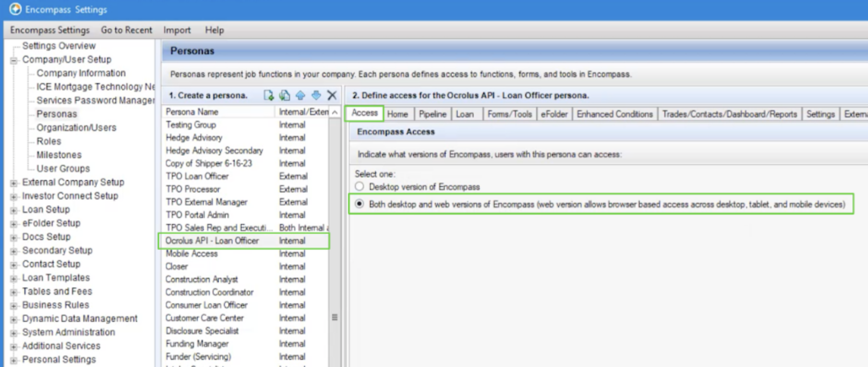Switch to the Enhanced Conditions tab

pos(615,114)
